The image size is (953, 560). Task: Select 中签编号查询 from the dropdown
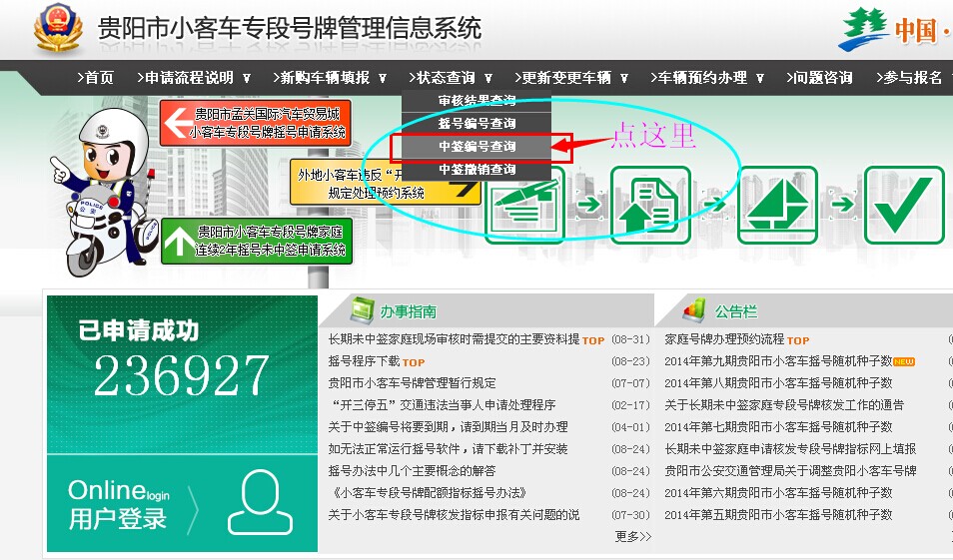tap(476, 147)
